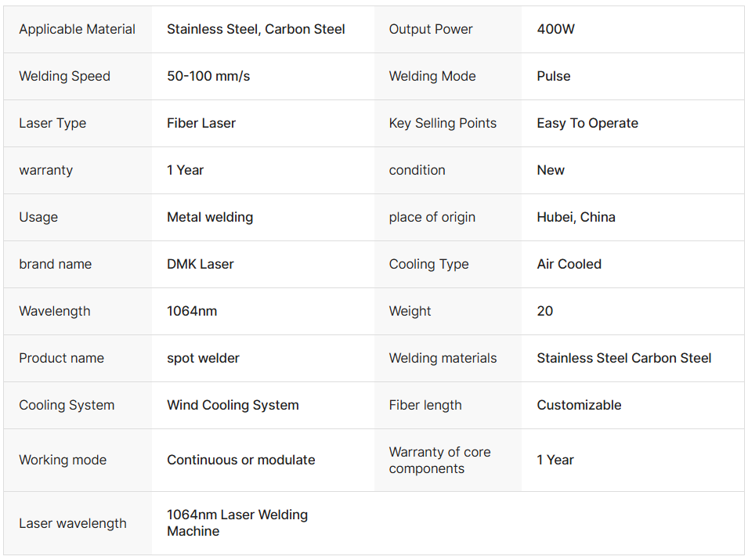Click the Fiber Laser type value
Viewport: 748px width, 560px height.
point(201,124)
